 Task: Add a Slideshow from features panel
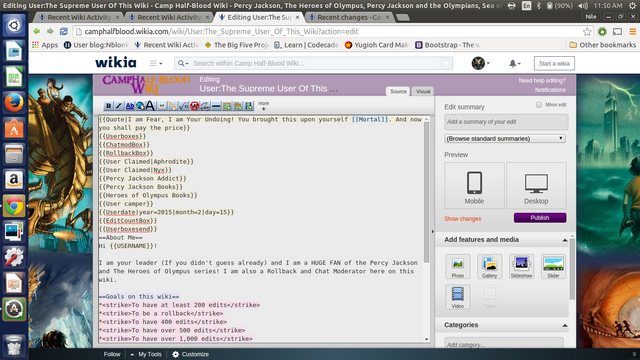(521, 267)
